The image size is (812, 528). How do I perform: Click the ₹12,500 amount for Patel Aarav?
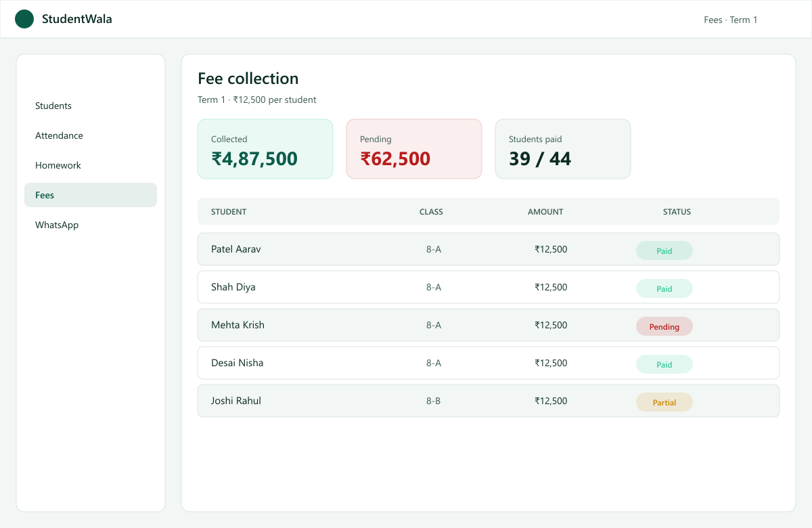pos(551,249)
